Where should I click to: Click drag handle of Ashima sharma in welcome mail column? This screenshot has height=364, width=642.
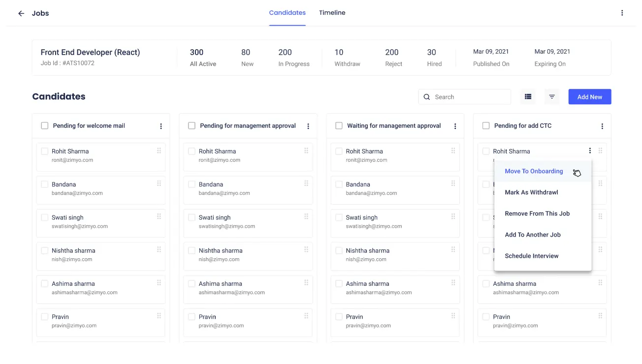(159, 282)
